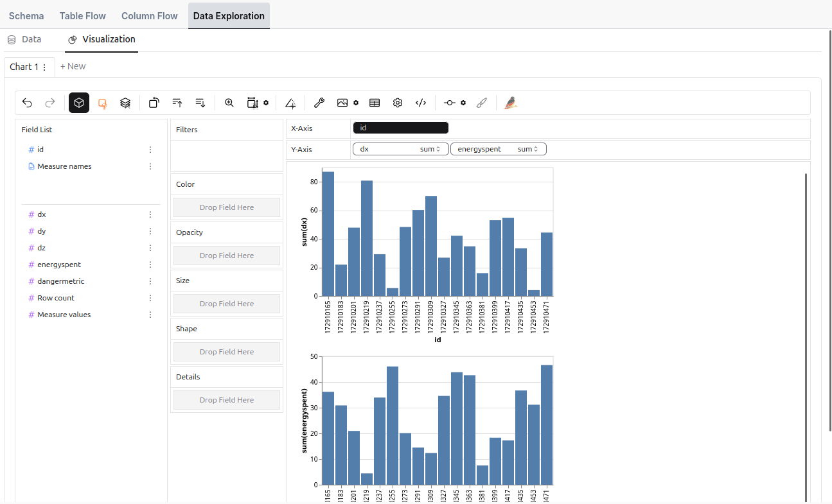
Task: Open the dx sum aggregation dropdown
Action: (x=430, y=149)
